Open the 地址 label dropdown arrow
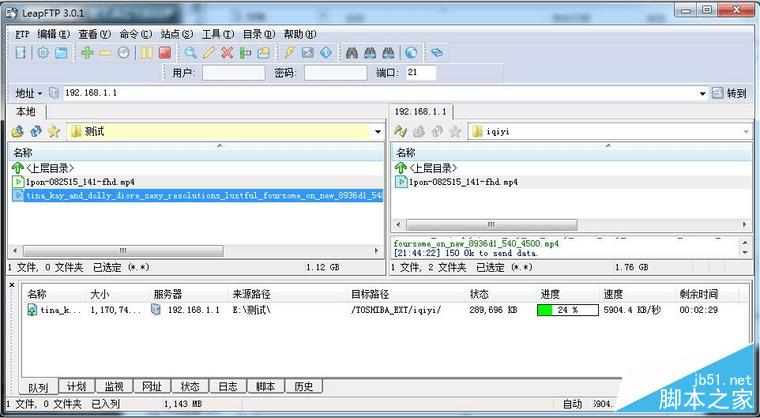The width and height of the screenshot is (760, 418). click(x=40, y=93)
